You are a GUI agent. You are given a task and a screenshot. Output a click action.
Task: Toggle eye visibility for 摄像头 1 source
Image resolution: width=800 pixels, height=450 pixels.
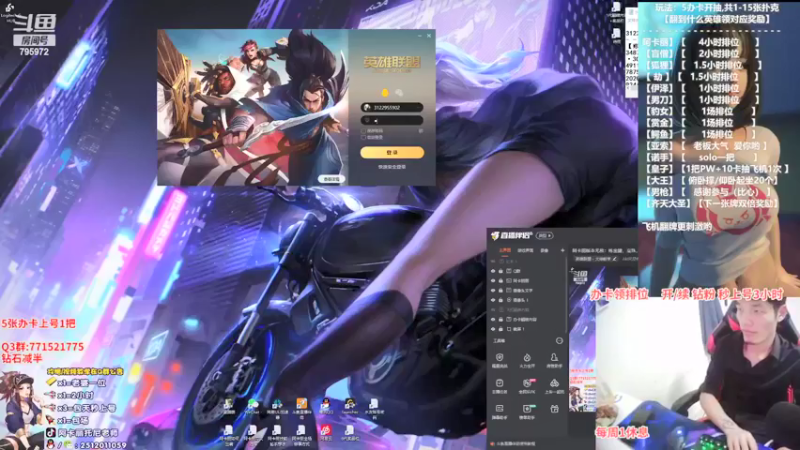tap(493, 300)
